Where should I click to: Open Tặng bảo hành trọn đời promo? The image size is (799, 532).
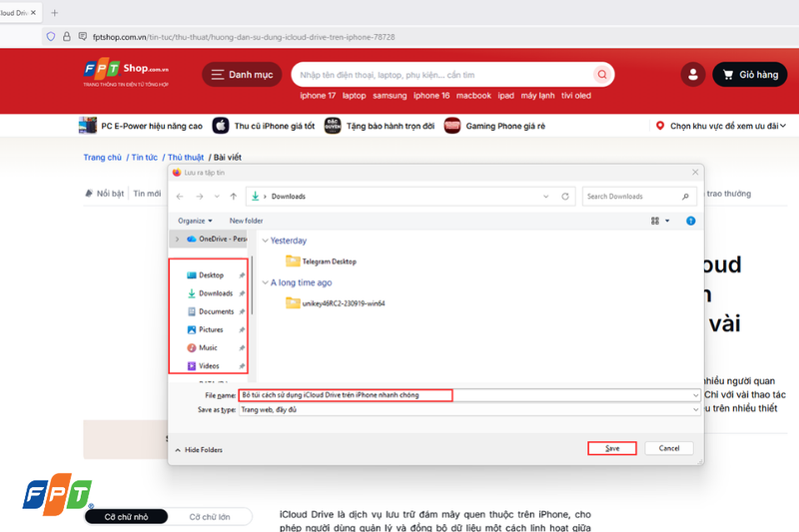380,125
